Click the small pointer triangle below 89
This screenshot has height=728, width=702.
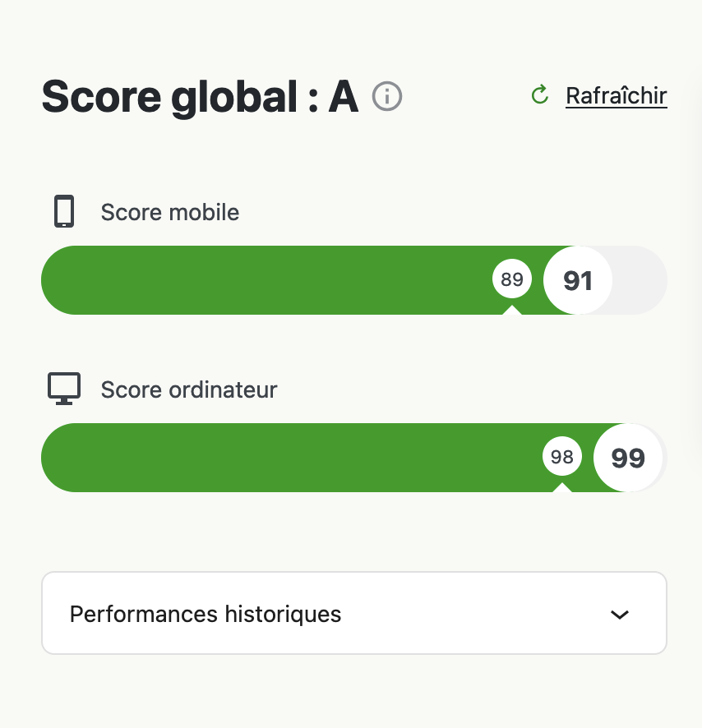point(512,310)
